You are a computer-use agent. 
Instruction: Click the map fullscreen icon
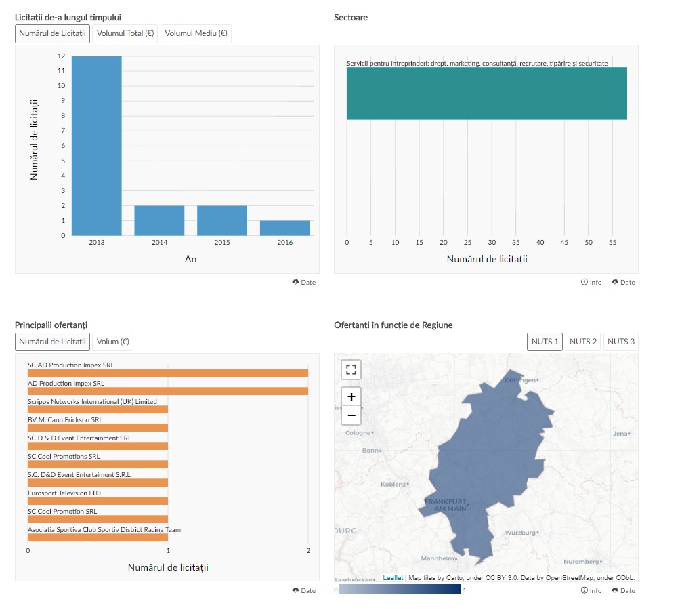click(351, 369)
